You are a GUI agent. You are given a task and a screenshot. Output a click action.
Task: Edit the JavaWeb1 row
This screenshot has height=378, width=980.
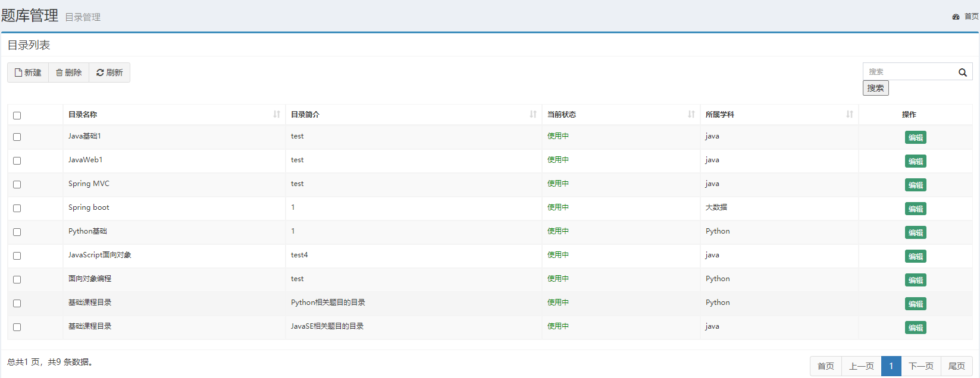(915, 161)
